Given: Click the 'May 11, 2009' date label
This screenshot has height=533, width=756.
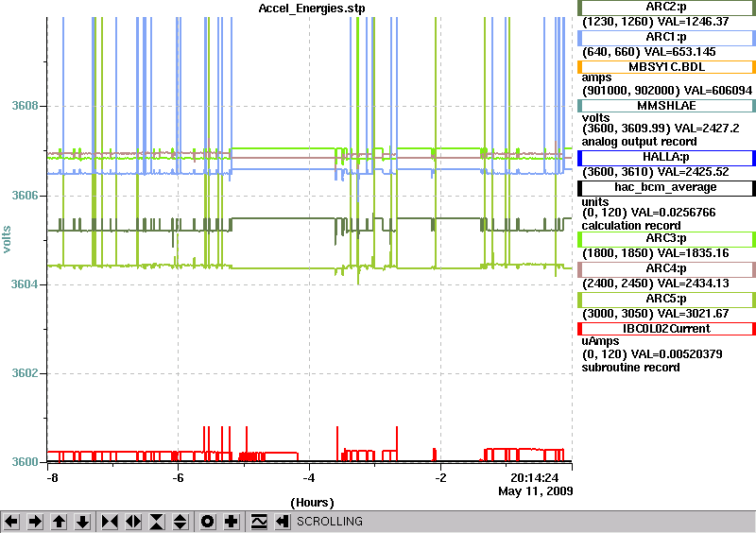Looking at the screenshot, I should (536, 491).
